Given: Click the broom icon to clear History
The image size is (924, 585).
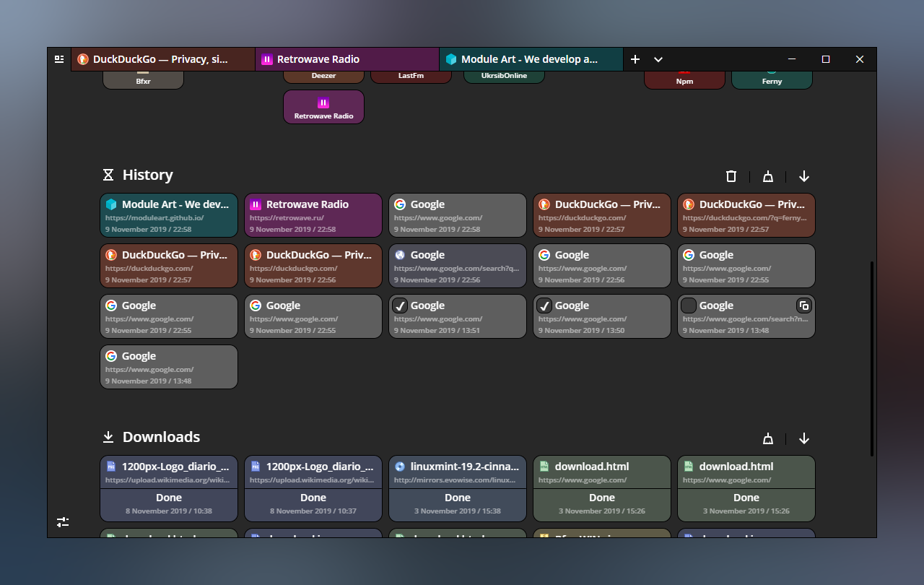Looking at the screenshot, I should click(768, 175).
